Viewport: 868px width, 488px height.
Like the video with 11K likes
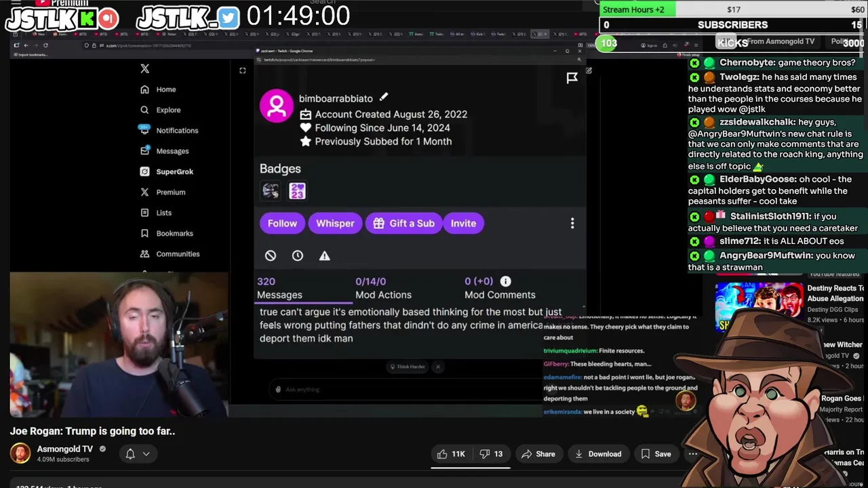point(451,454)
